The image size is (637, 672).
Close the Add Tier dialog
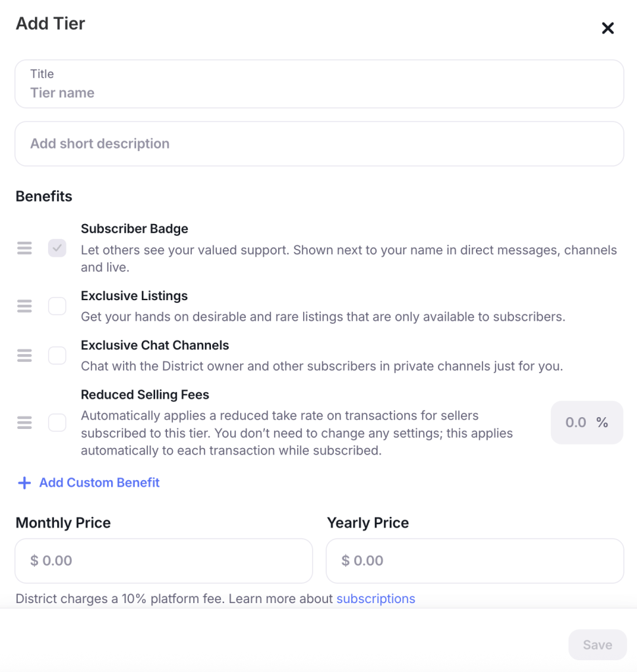[x=607, y=28]
